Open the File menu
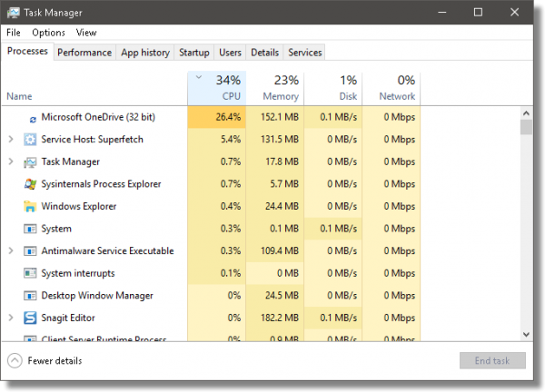 tap(14, 33)
